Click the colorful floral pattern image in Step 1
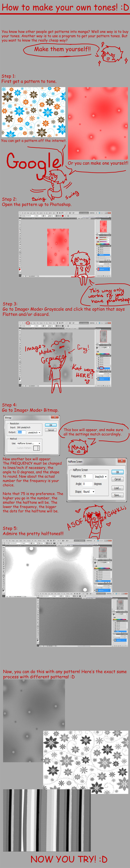 pos(33,112)
